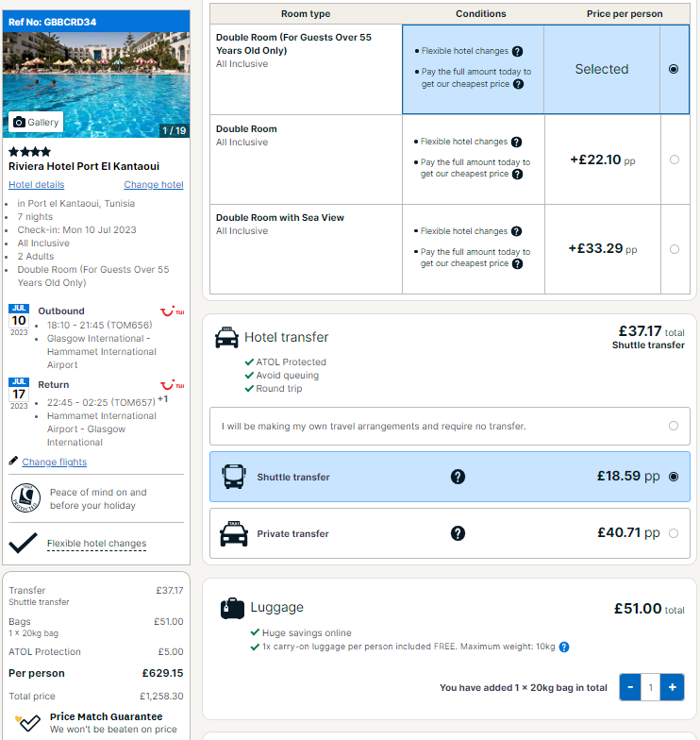Screen dimensions: 700x740
Task: Click the Price Match Guarantee checkmark icon
Action: [28, 722]
